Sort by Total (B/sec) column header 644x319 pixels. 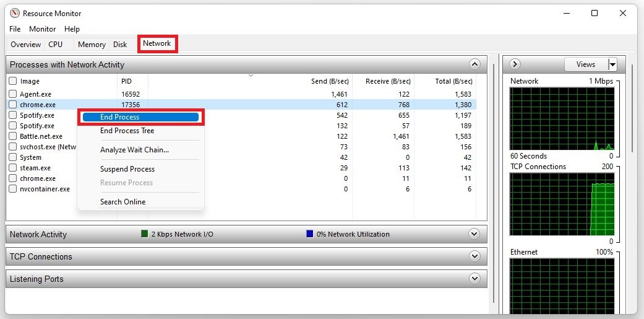[x=454, y=81]
